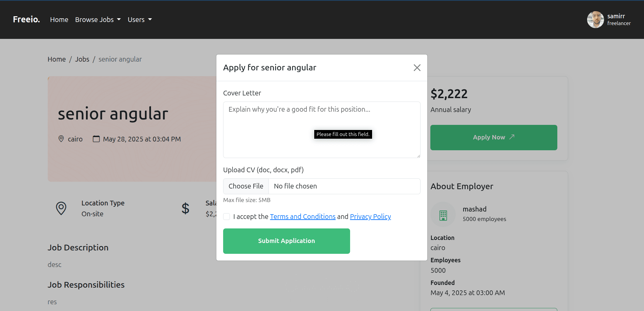644x311 pixels.
Task: Click the Home breadcrumb link
Action: (x=57, y=59)
